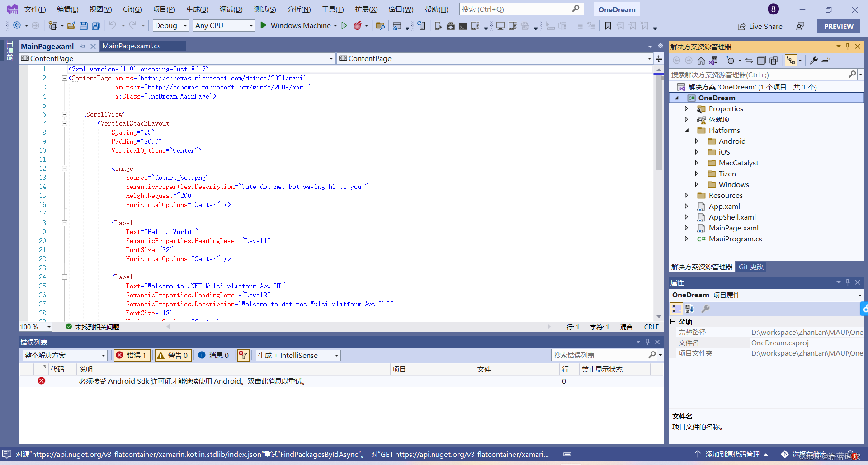Screen dimensions: 868x465
Task: Collapse the Image element fold marker
Action: pos(64,169)
